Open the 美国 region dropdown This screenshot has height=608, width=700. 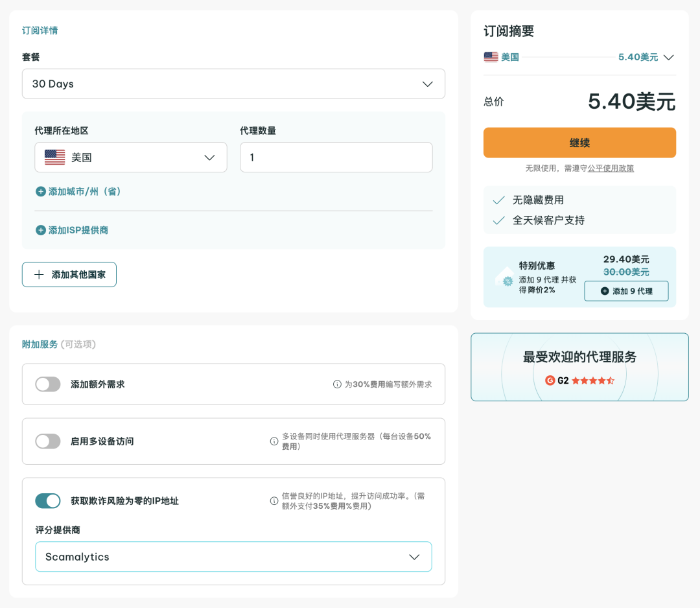tap(131, 158)
